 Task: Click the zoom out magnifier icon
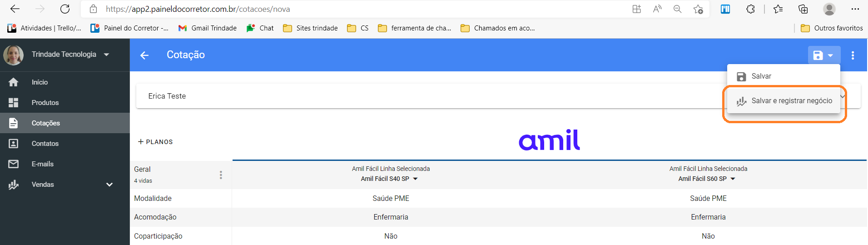pyautogui.click(x=678, y=9)
